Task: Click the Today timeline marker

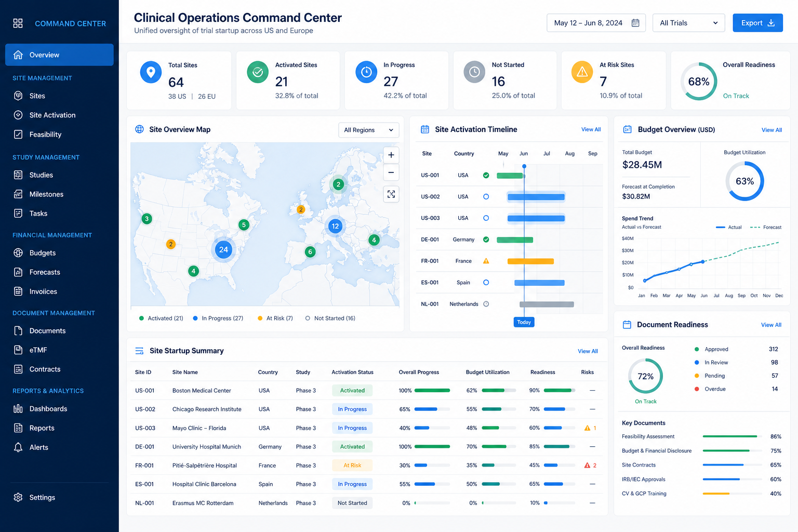Action: (524, 322)
